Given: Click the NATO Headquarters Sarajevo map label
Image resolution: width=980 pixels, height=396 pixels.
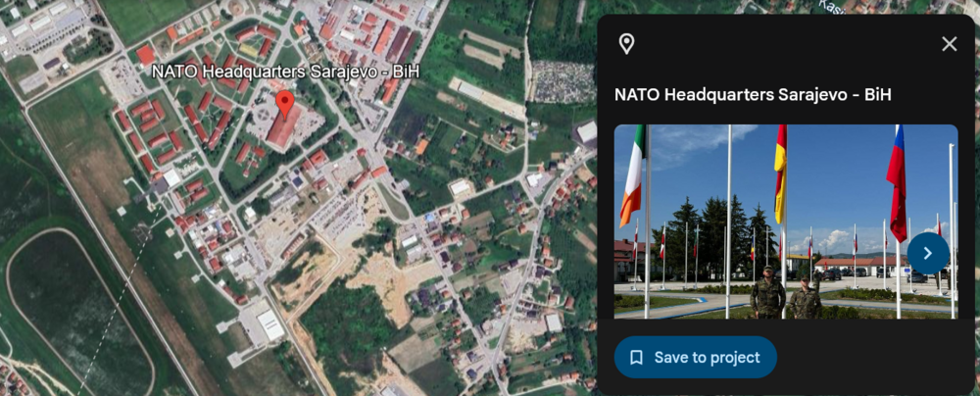Looking at the screenshot, I should click(x=285, y=72).
